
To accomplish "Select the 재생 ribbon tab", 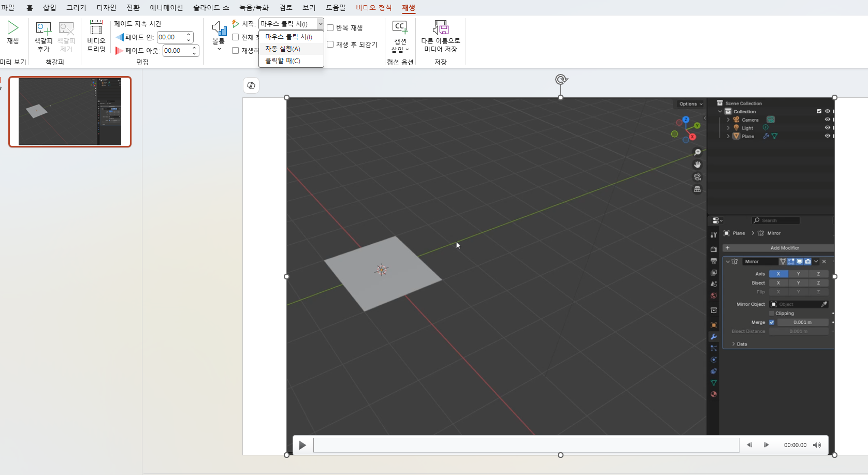I will pyautogui.click(x=409, y=8).
